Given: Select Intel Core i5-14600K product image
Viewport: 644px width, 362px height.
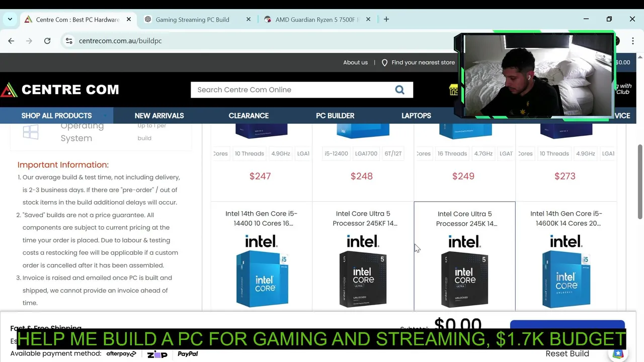Looking at the screenshot, I should click(566, 271).
